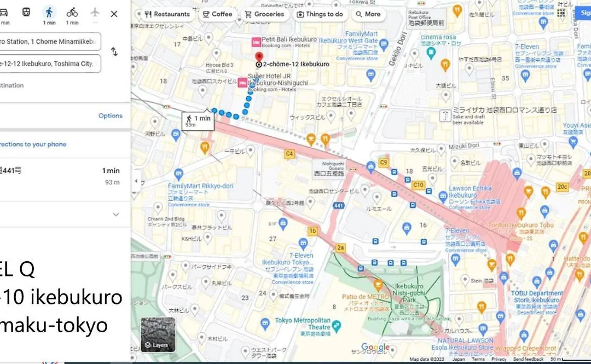The height and width of the screenshot is (364, 591).
Task: Open the More categories chip
Action: (368, 14)
